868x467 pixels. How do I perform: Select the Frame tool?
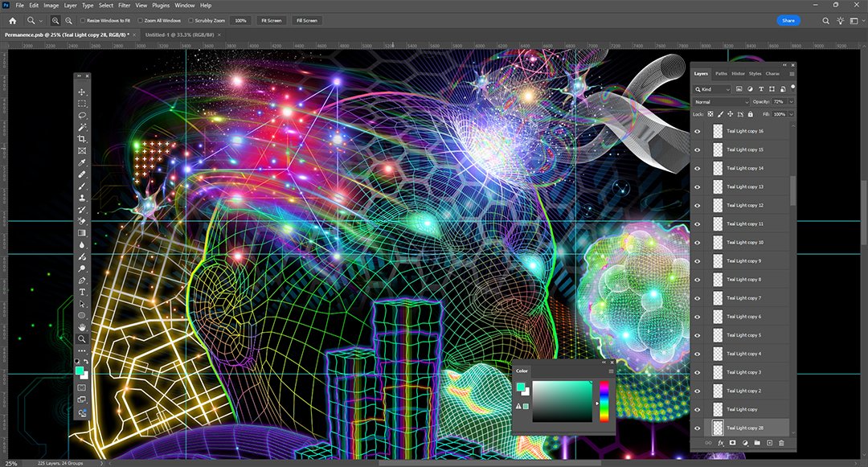coord(82,150)
